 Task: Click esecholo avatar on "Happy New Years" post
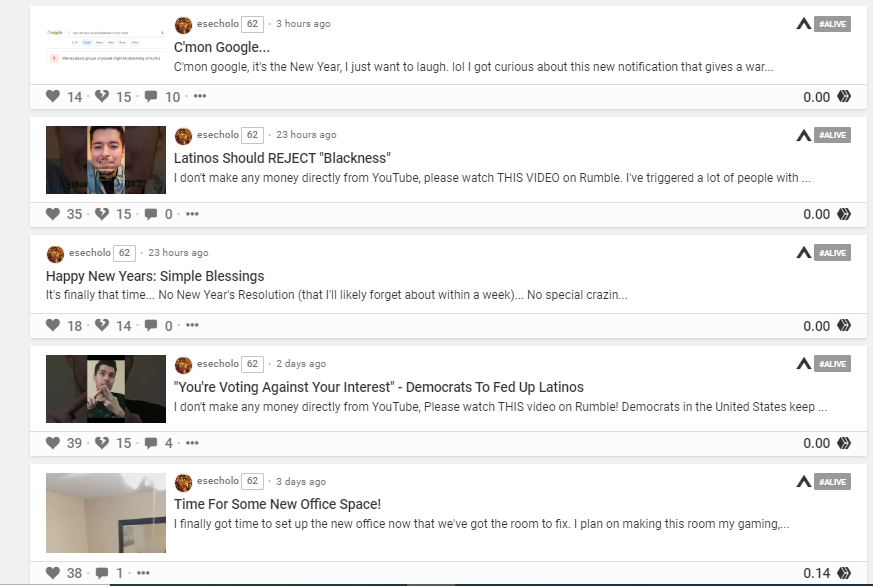point(55,254)
